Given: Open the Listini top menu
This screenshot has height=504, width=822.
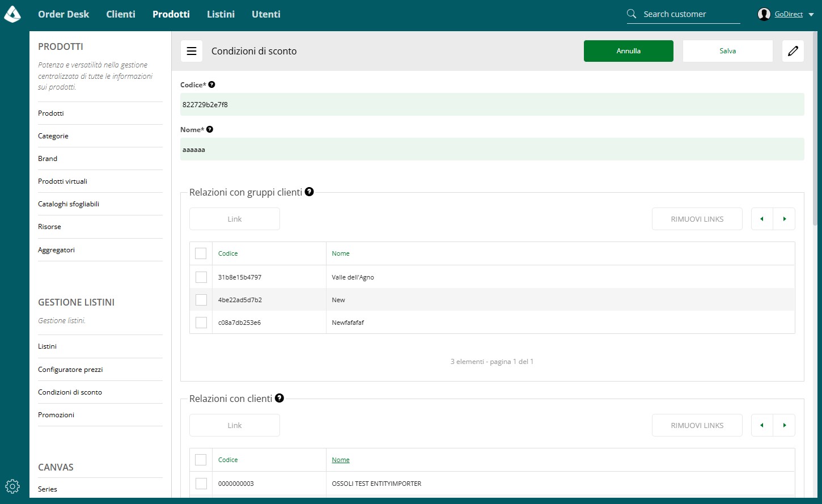Looking at the screenshot, I should tap(221, 14).
